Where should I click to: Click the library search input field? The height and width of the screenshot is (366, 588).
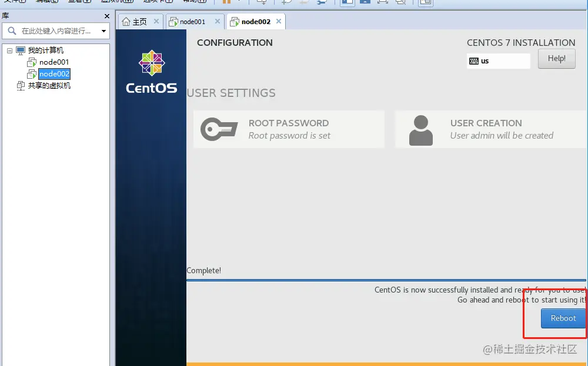pyautogui.click(x=56, y=31)
